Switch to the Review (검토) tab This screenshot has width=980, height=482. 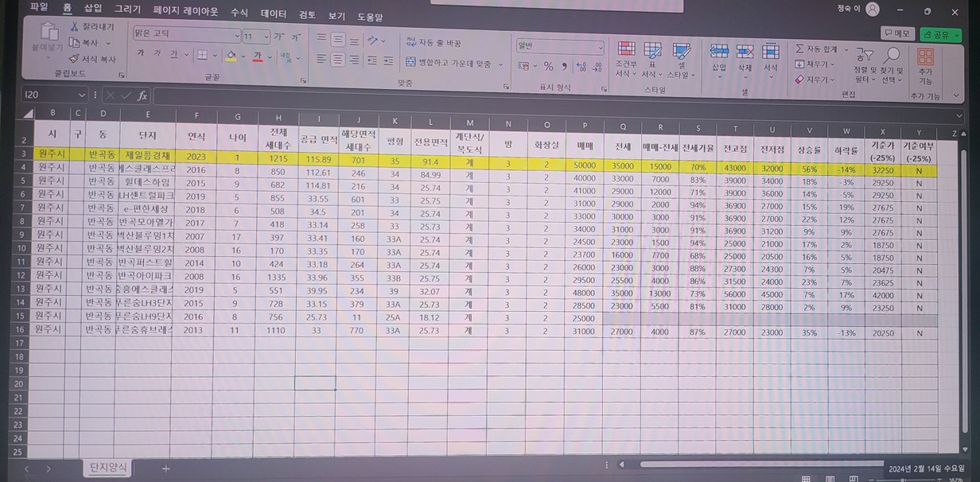tap(307, 14)
